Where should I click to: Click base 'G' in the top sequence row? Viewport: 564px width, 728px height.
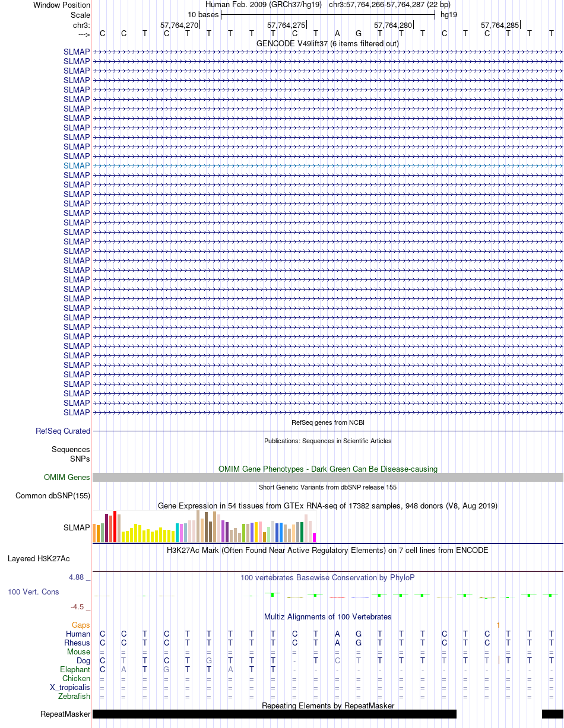359,34
